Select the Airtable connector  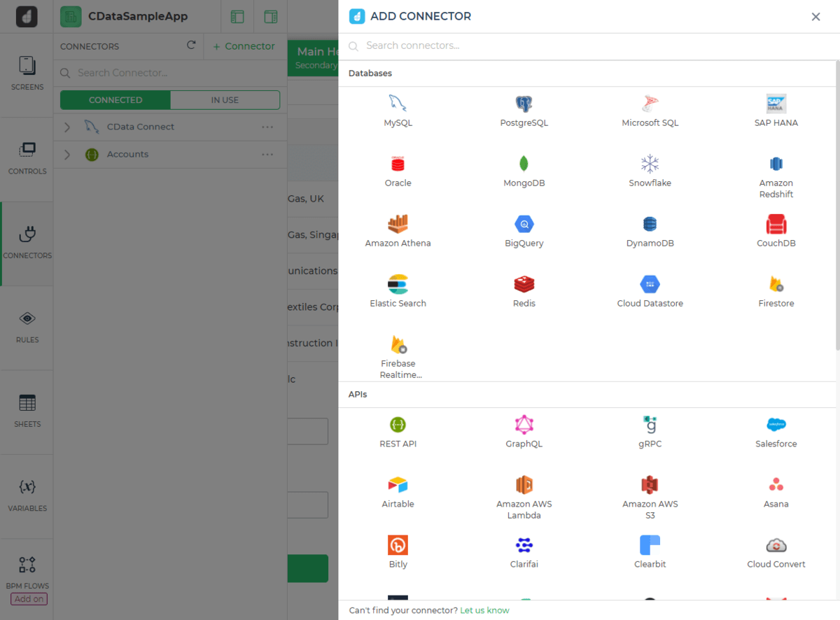pyautogui.click(x=398, y=493)
